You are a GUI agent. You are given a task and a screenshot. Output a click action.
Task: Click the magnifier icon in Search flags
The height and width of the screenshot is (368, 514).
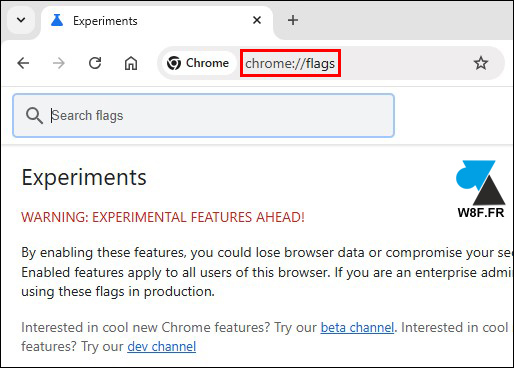pyautogui.click(x=34, y=116)
